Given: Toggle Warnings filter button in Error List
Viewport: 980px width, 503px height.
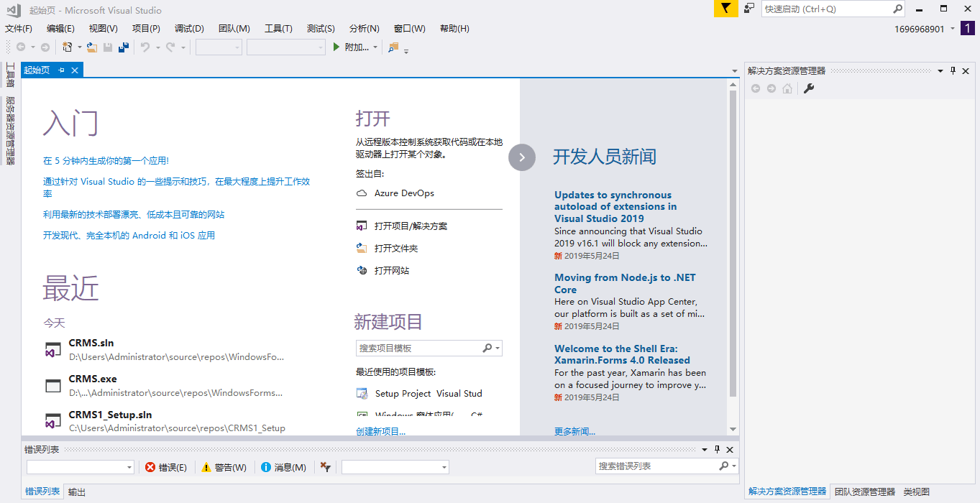Looking at the screenshot, I should point(224,467).
